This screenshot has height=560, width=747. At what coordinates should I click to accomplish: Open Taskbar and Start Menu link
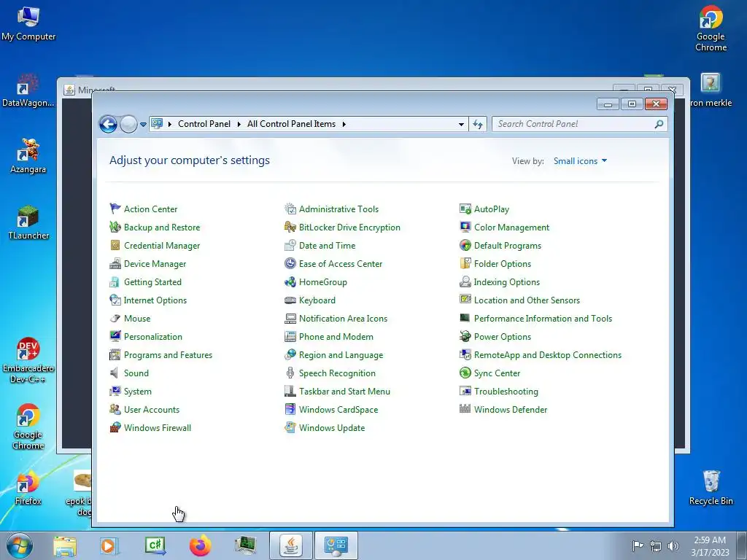(344, 392)
